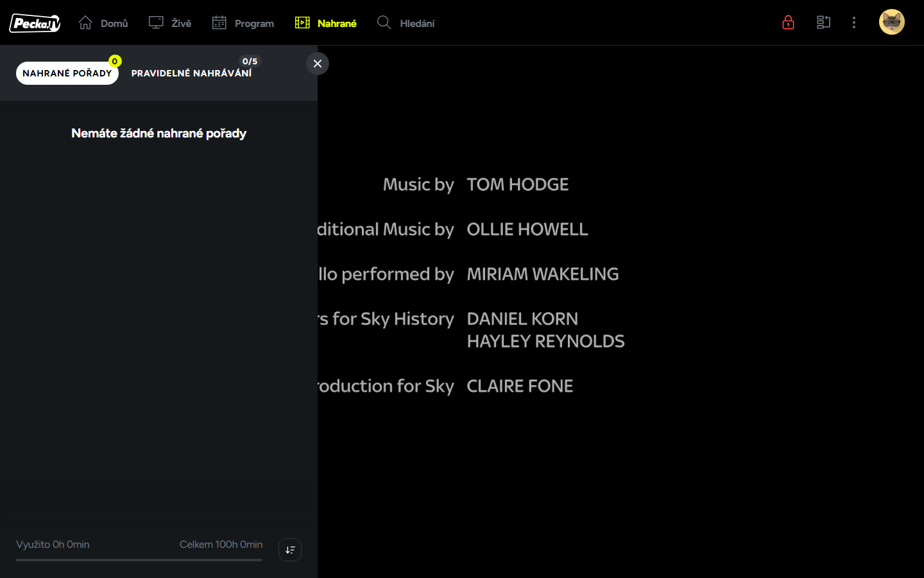
Task: Open Hledání search
Action: [x=406, y=23]
